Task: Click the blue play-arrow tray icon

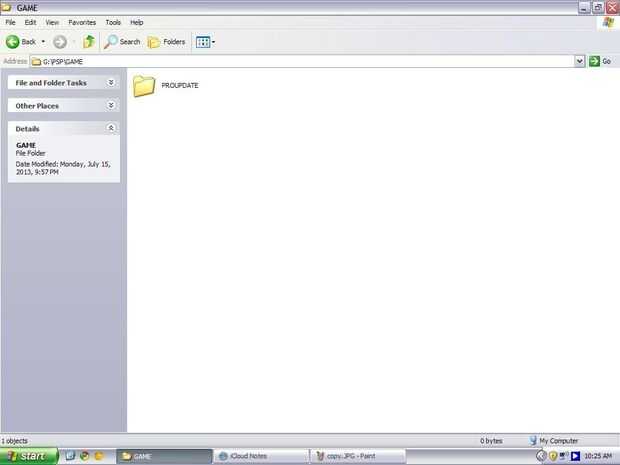Action: click(575, 456)
